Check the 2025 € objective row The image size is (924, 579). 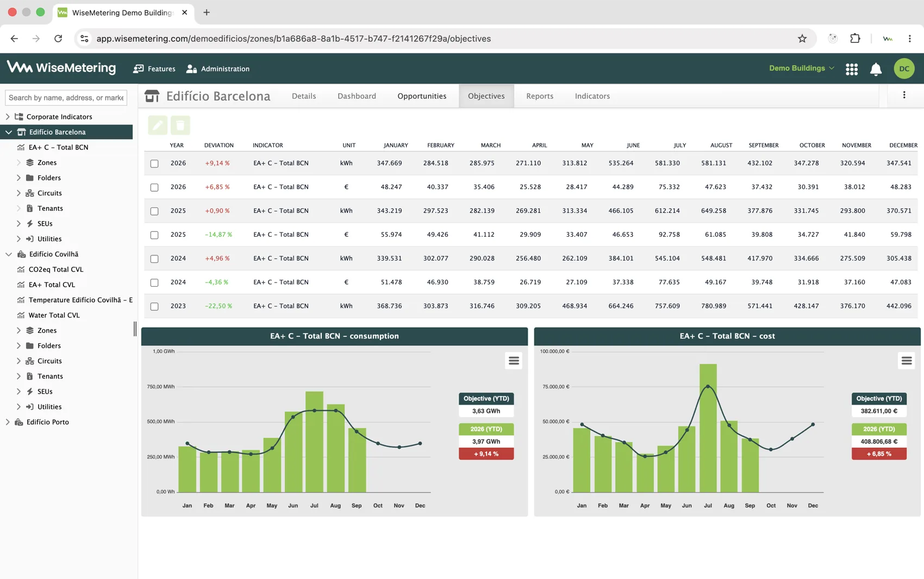click(x=154, y=235)
